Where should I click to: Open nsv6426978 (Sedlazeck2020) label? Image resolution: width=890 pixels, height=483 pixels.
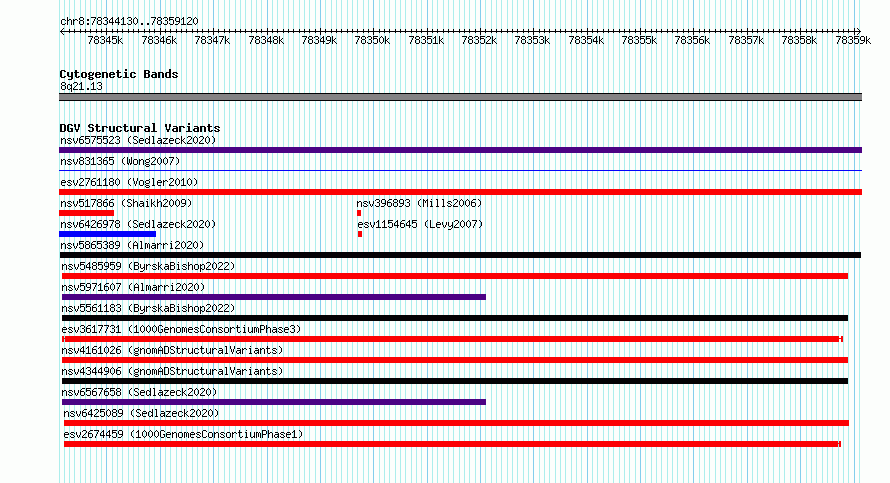tap(138, 224)
